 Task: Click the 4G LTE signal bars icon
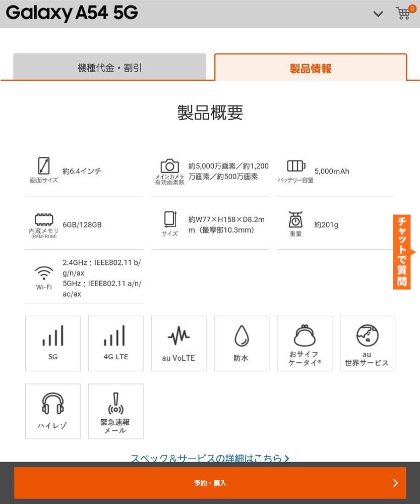coord(114,335)
